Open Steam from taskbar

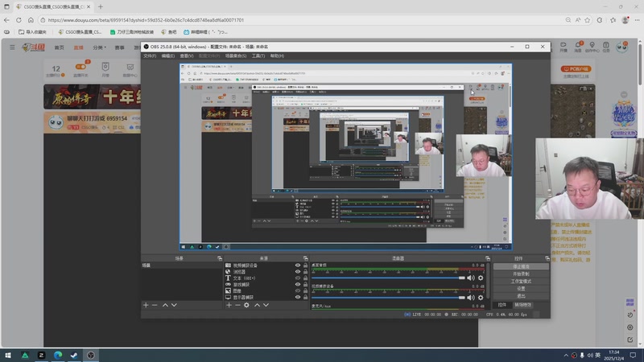[x=74, y=355]
